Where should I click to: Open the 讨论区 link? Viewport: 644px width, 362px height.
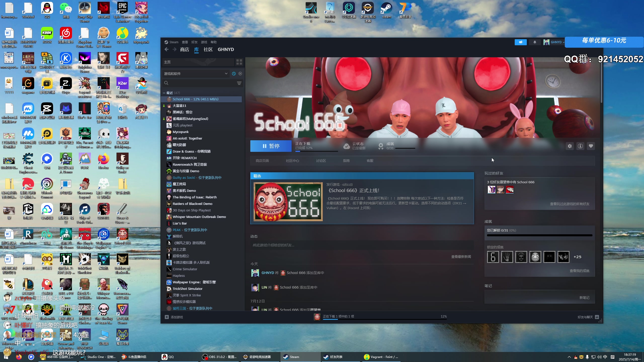[321, 161]
